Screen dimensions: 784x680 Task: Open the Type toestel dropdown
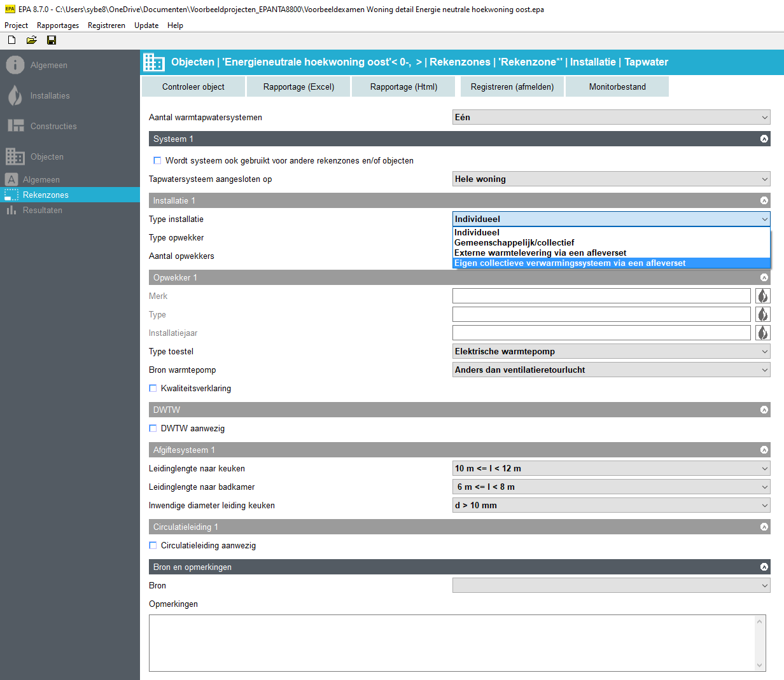click(611, 351)
